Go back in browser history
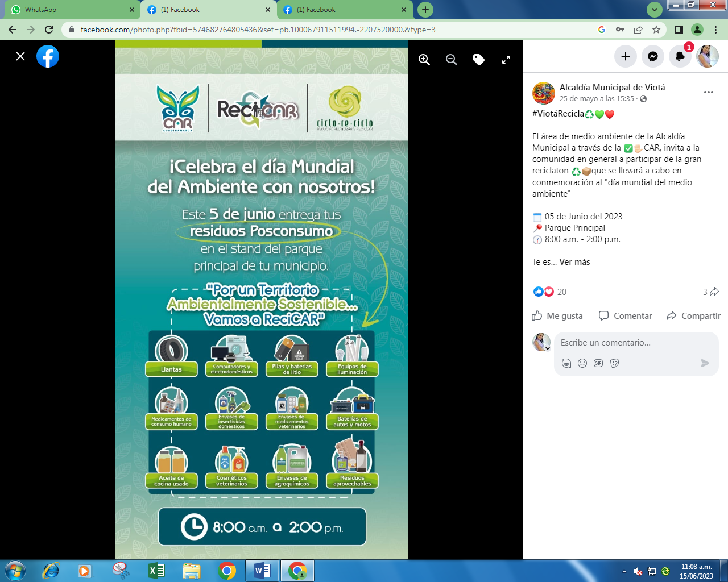728x582 pixels. [13, 30]
